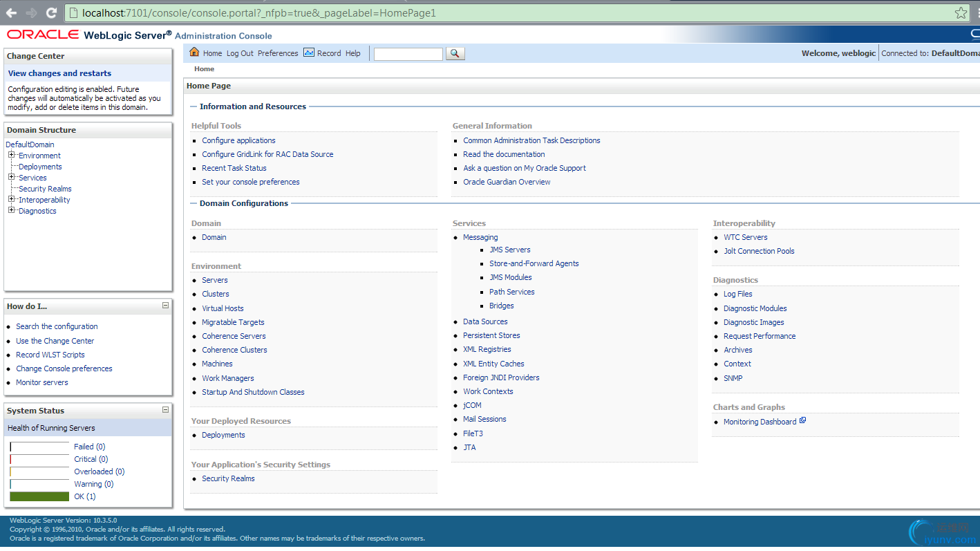The image size is (980, 551).
Task: Open Common Administration Task Descriptions
Action: (531, 140)
